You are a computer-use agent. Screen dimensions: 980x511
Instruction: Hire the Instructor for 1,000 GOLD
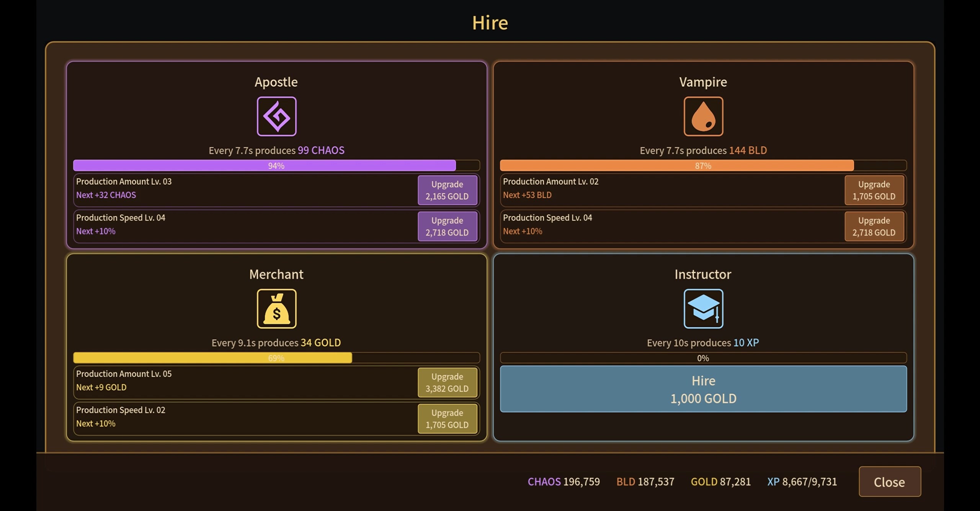[x=703, y=389]
